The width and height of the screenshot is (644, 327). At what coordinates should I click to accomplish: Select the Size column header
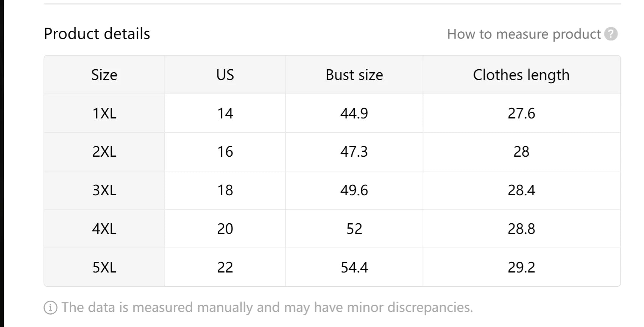pos(104,75)
